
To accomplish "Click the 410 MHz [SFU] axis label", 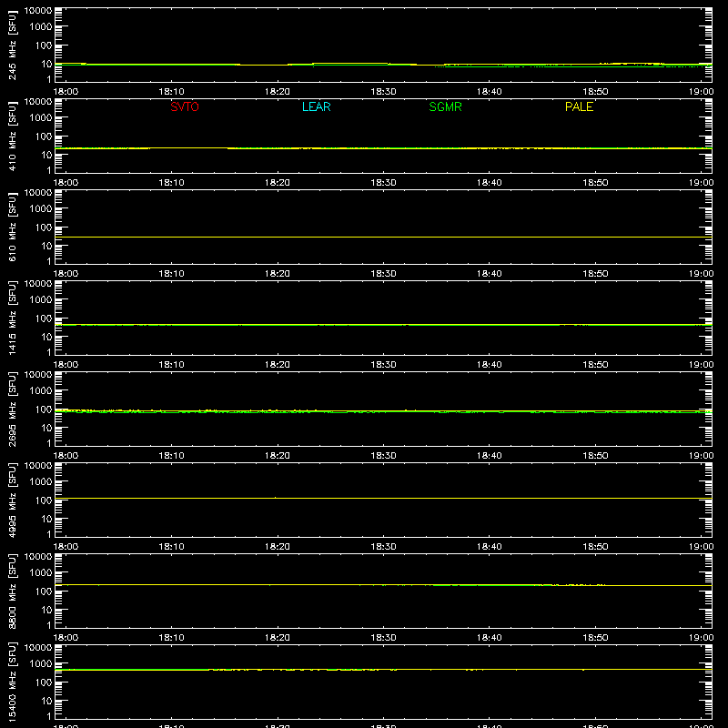I will pyautogui.click(x=13, y=136).
